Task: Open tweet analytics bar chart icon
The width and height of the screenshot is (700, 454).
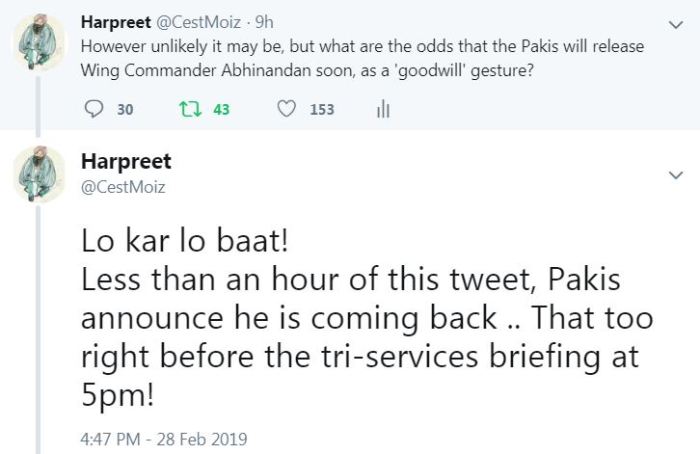Action: [382, 109]
